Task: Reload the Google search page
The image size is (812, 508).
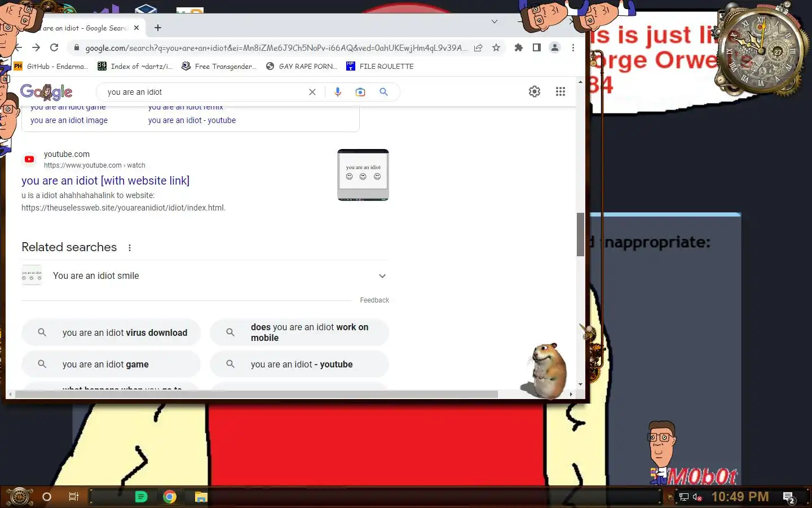Action: tap(54, 47)
